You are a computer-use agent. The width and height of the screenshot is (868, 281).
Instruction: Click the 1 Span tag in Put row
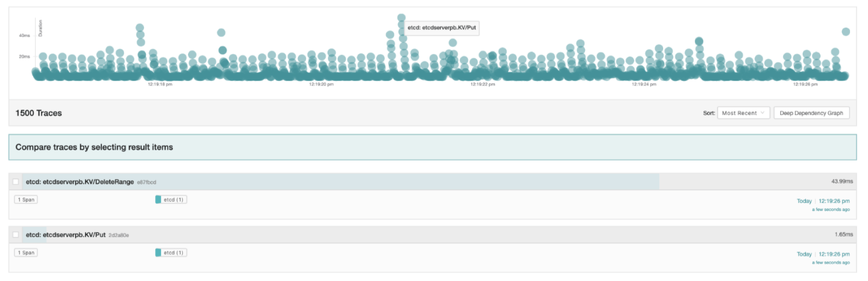tap(26, 253)
